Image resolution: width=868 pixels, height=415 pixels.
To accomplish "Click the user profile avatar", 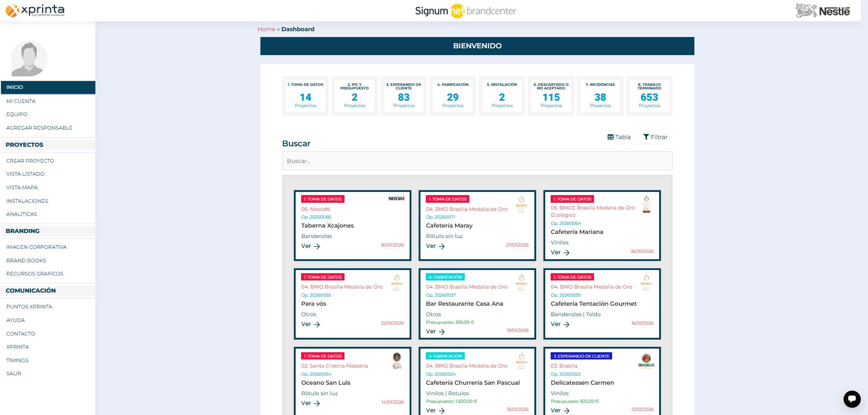I will 29,59.
